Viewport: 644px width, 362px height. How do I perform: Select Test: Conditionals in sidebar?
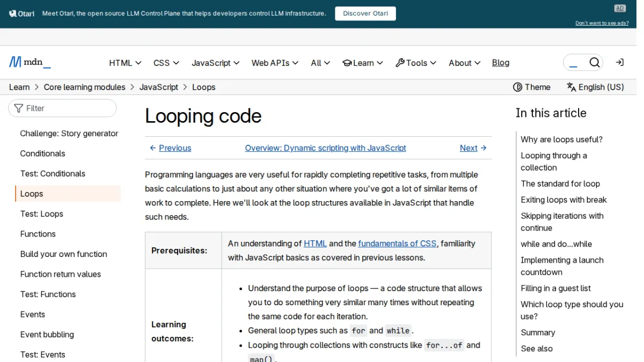[53, 174]
